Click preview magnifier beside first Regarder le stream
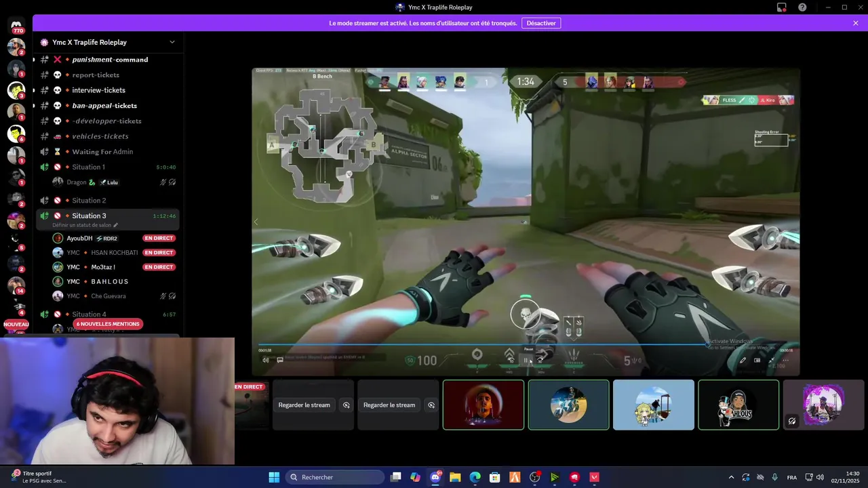The image size is (868, 488). [347, 405]
